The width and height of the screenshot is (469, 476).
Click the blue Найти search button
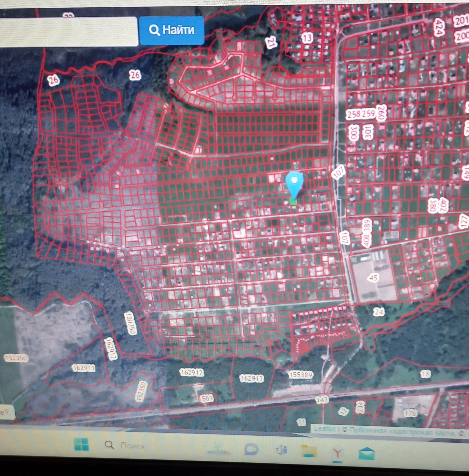(x=171, y=30)
